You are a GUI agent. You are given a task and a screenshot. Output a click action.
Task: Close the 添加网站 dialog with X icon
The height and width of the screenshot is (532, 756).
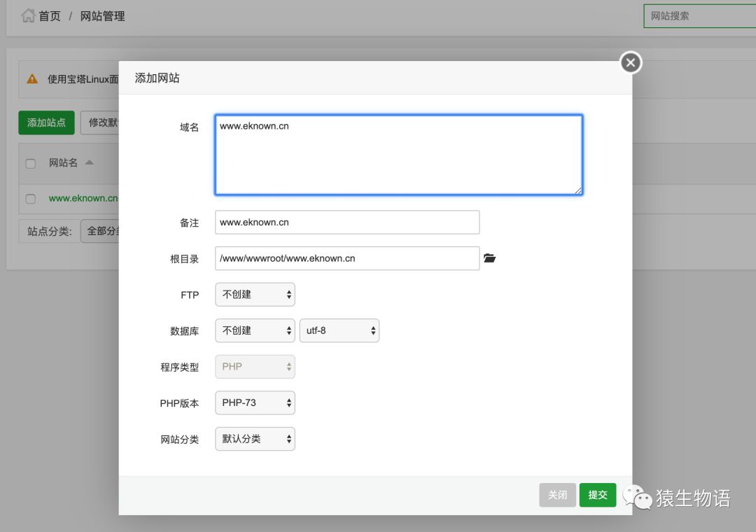tap(631, 62)
